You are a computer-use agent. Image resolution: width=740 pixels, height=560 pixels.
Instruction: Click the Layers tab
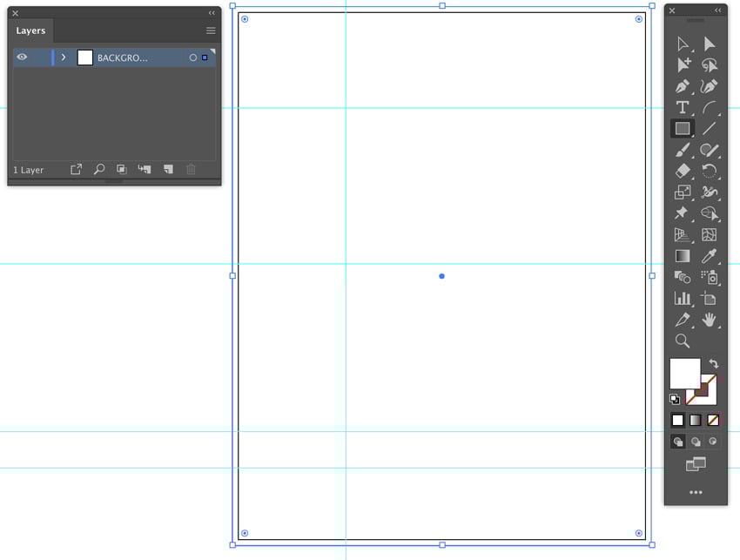(30, 30)
